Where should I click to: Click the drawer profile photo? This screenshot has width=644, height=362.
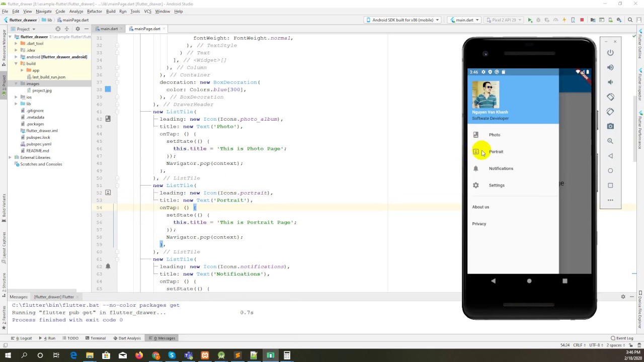pos(486,94)
